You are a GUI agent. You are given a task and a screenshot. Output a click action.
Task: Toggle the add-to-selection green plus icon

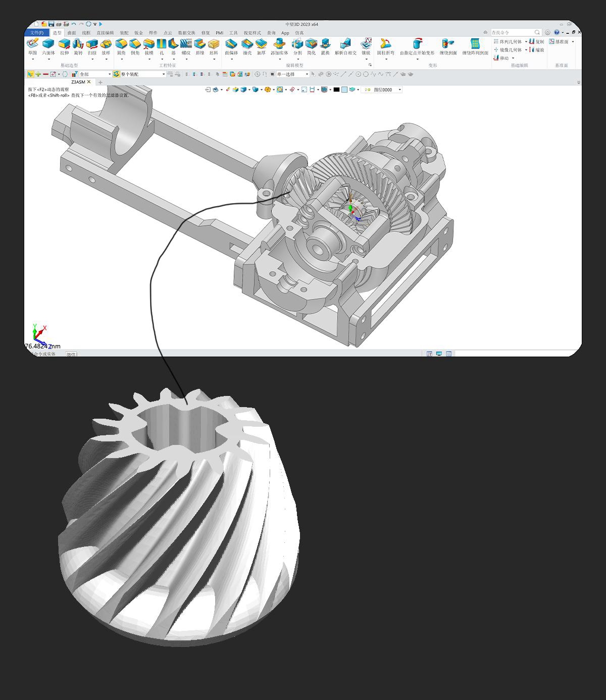coord(38,74)
